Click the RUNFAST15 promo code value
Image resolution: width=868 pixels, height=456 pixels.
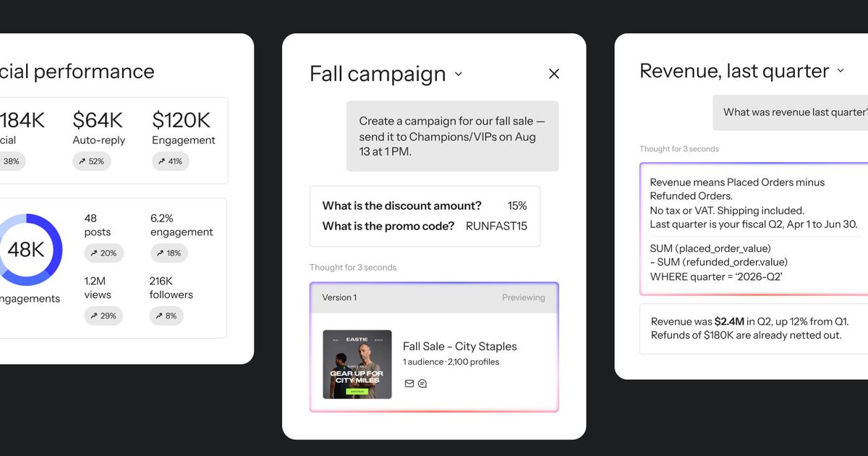click(x=497, y=226)
